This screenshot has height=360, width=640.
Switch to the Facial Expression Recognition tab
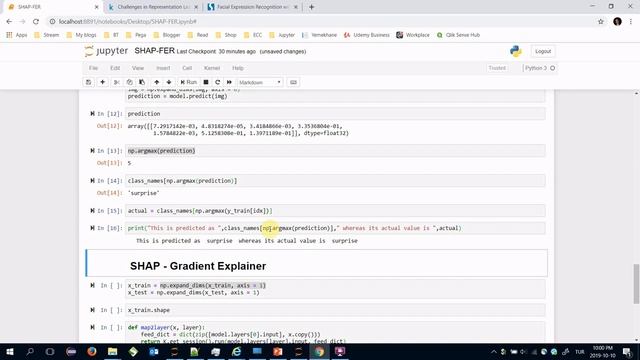coord(252,7)
